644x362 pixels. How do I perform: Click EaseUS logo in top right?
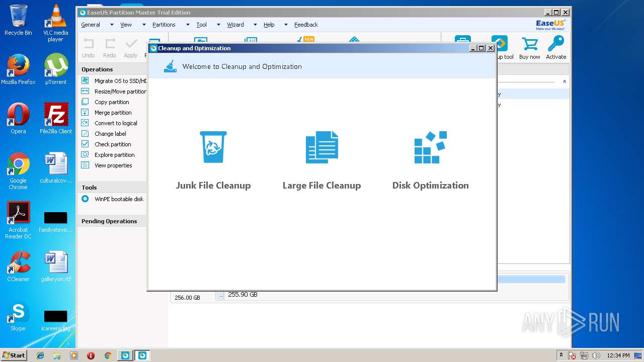[x=550, y=25]
